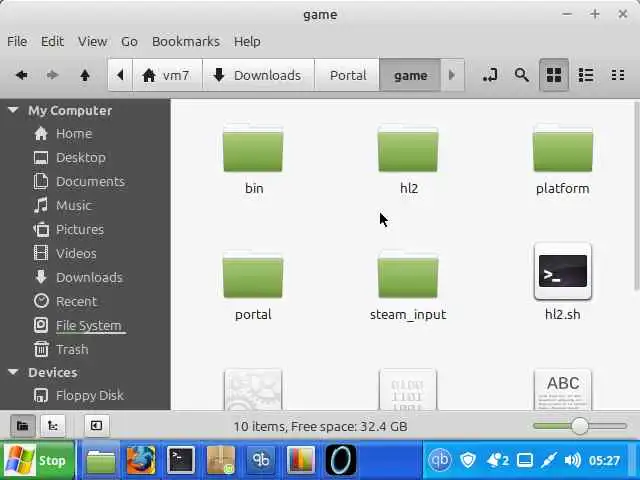Click the file pane vertical scrollbar
This screenshot has width=640, height=480.
[x=637, y=196]
